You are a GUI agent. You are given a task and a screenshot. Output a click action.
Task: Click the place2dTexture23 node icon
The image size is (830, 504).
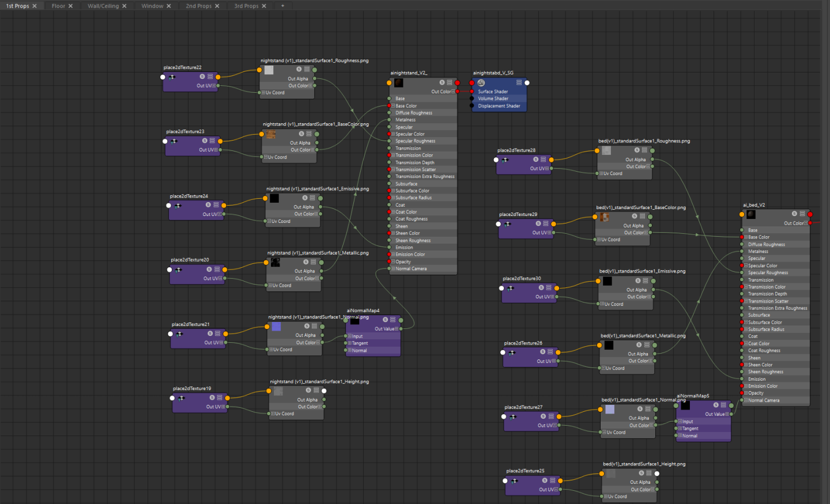[x=174, y=141]
